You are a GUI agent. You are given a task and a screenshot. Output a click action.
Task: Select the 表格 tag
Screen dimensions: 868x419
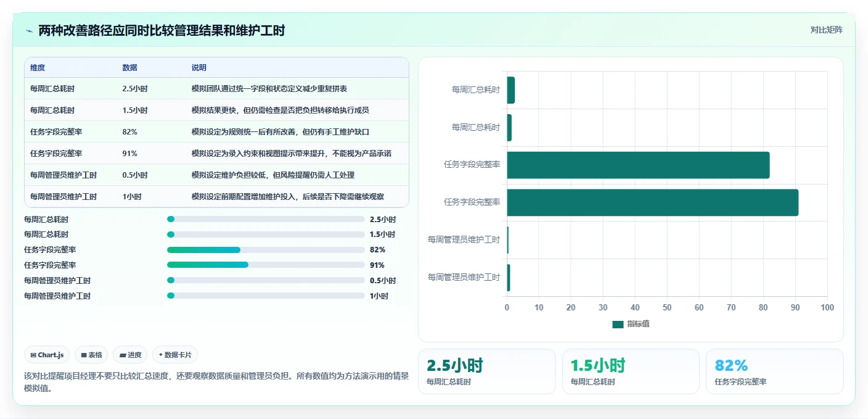pyautogui.click(x=91, y=355)
